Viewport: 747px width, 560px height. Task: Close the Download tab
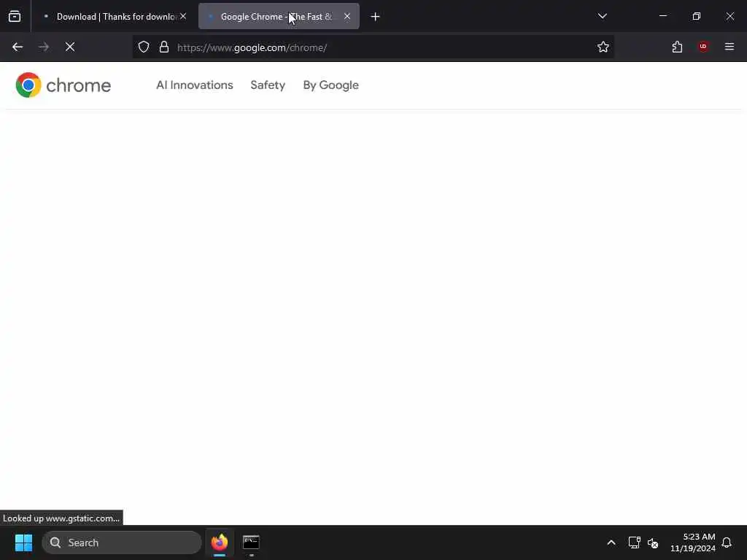point(183,16)
